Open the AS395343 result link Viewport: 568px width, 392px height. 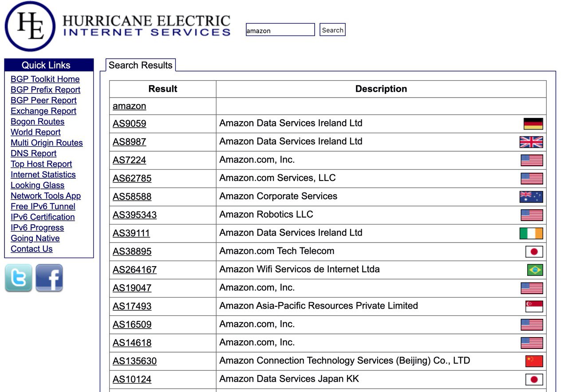click(134, 215)
